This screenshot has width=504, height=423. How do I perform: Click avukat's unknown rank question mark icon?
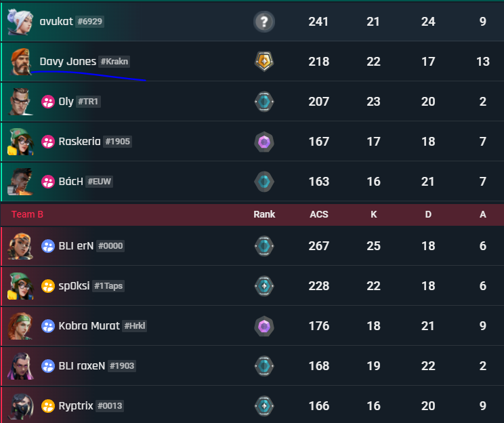[x=264, y=22]
